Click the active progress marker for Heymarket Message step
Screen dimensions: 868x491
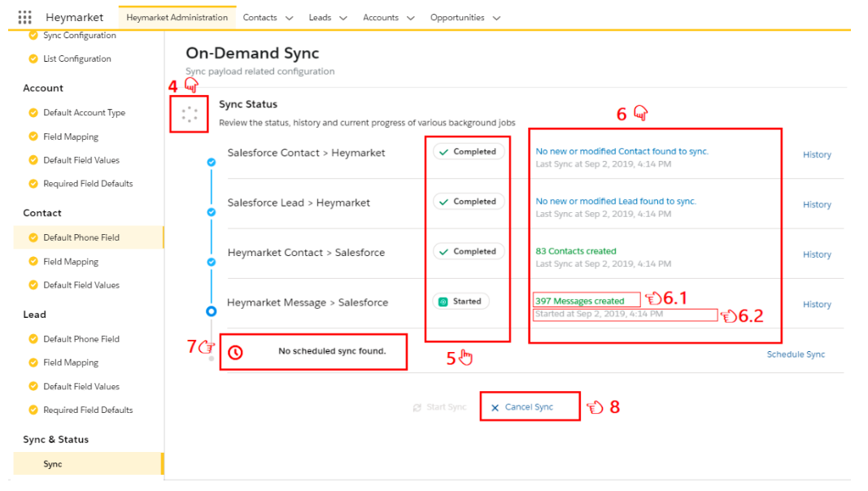pos(211,311)
